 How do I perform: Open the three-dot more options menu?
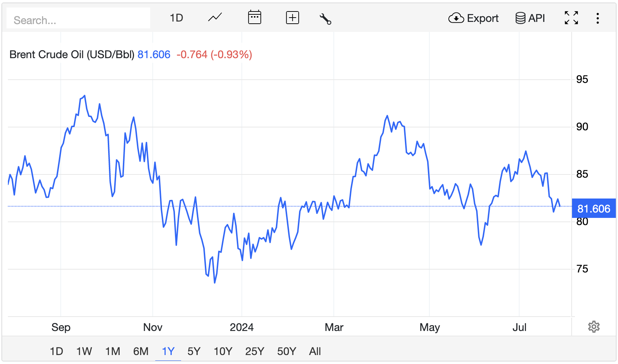click(598, 18)
